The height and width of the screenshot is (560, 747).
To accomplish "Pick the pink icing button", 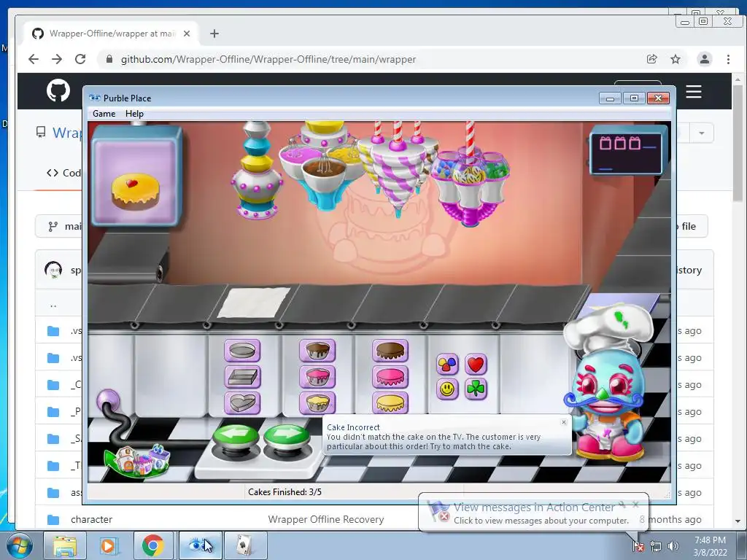I will pyautogui.click(x=390, y=377).
